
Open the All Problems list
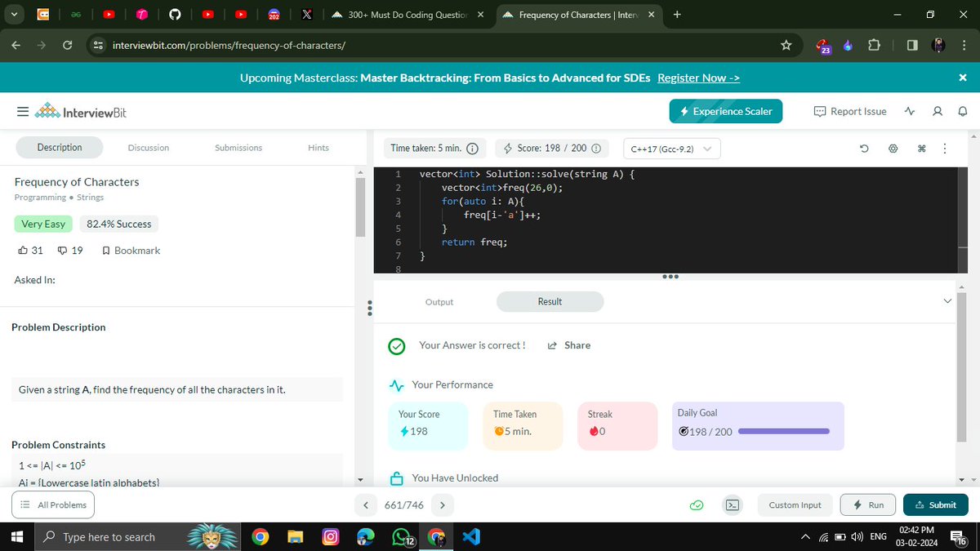pos(53,505)
